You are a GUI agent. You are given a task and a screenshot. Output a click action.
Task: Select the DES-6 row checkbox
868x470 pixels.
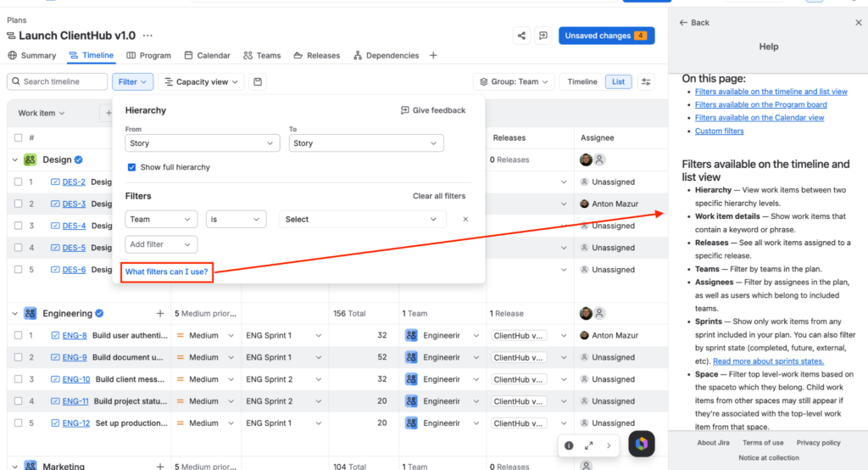(x=19, y=270)
